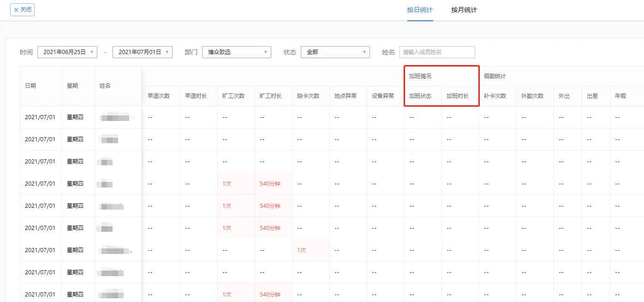644x302 pixels.
Task: Click the 年假 column header
Action: [x=620, y=96]
